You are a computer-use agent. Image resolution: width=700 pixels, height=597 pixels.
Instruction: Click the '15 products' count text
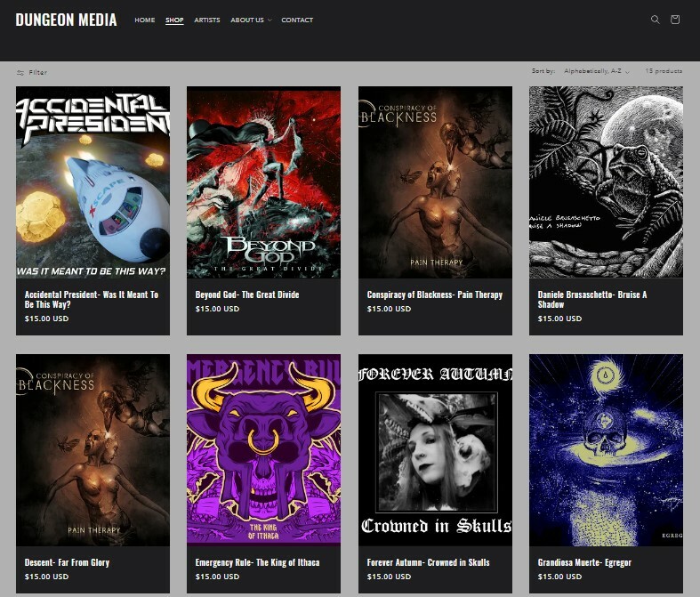click(664, 71)
